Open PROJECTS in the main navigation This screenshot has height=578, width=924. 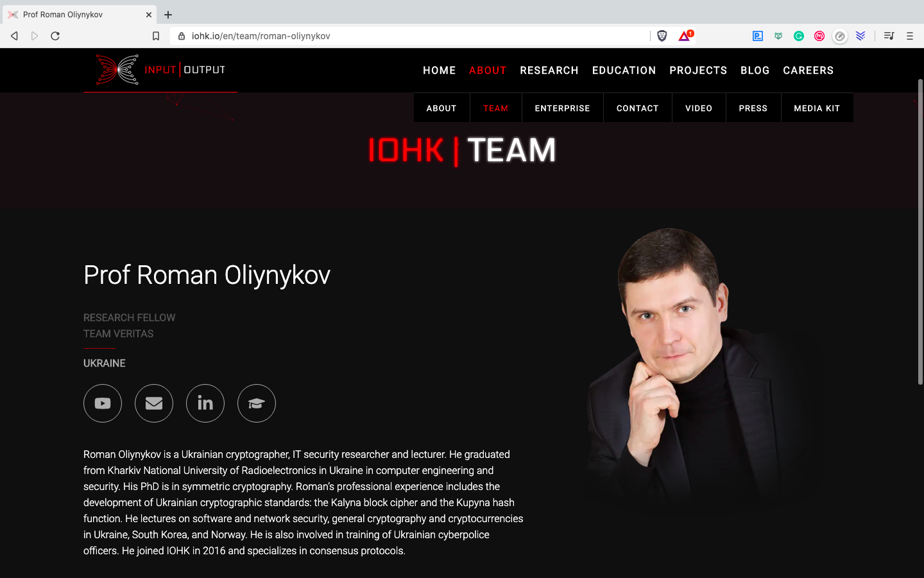tap(698, 71)
